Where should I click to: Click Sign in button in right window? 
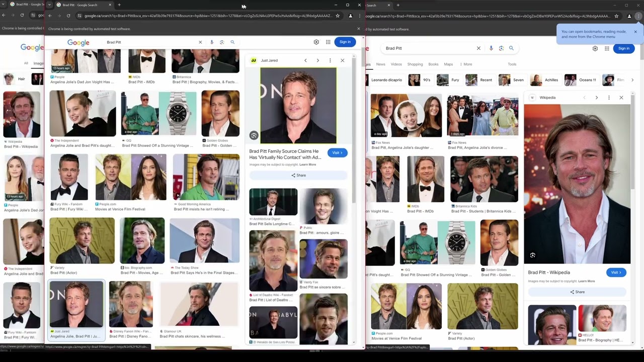click(x=624, y=48)
